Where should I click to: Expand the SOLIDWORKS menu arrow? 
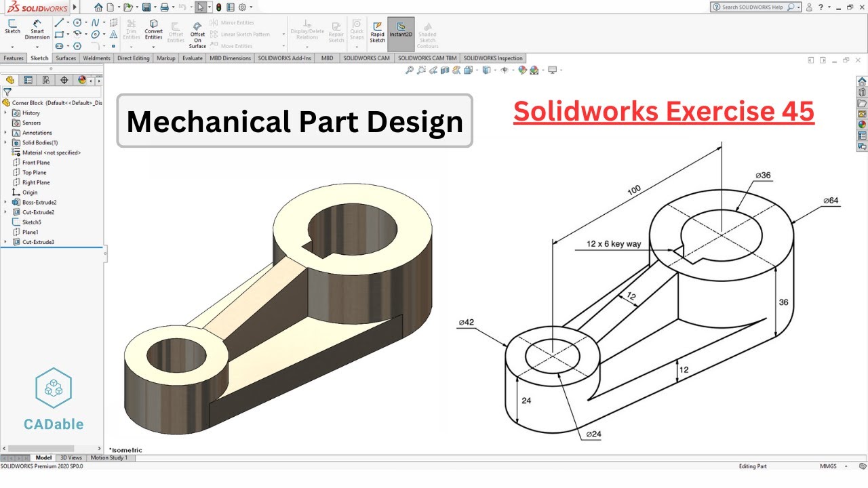click(75, 7)
